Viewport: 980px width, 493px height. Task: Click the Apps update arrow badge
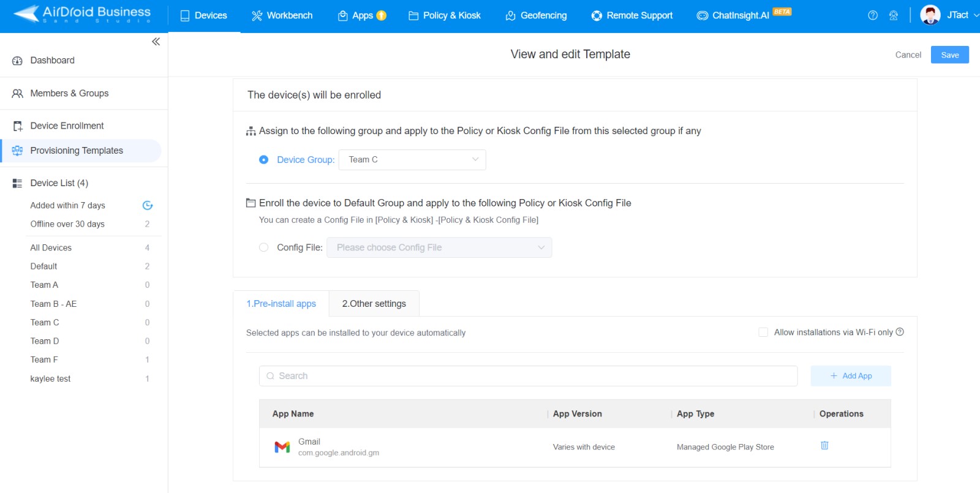(381, 15)
